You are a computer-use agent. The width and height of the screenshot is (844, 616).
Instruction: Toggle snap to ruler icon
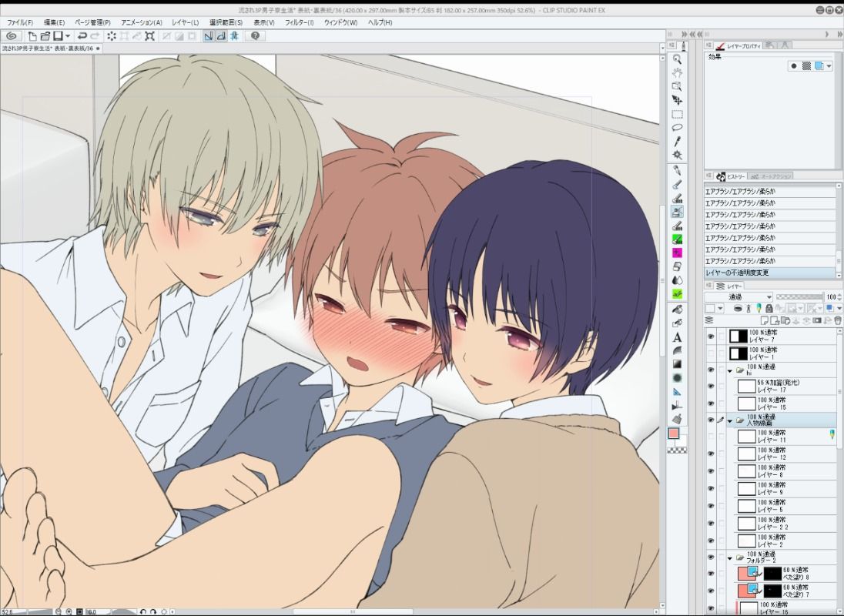pos(209,36)
